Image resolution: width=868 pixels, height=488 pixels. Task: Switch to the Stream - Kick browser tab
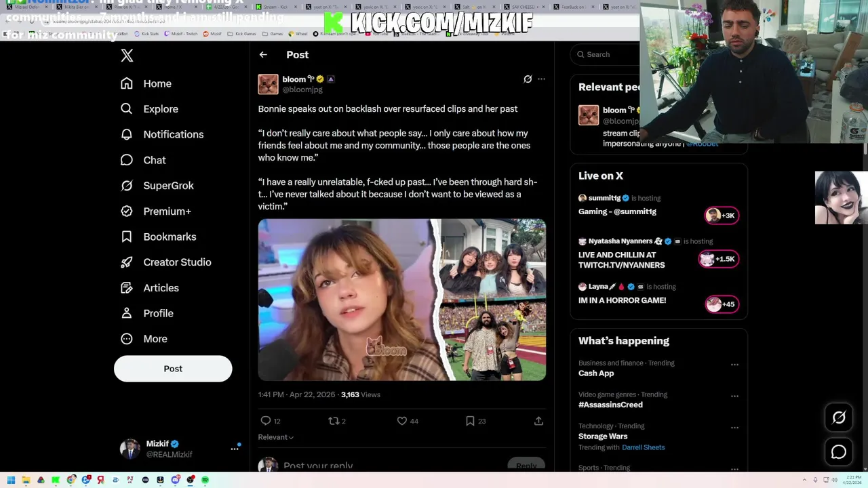pos(275,7)
